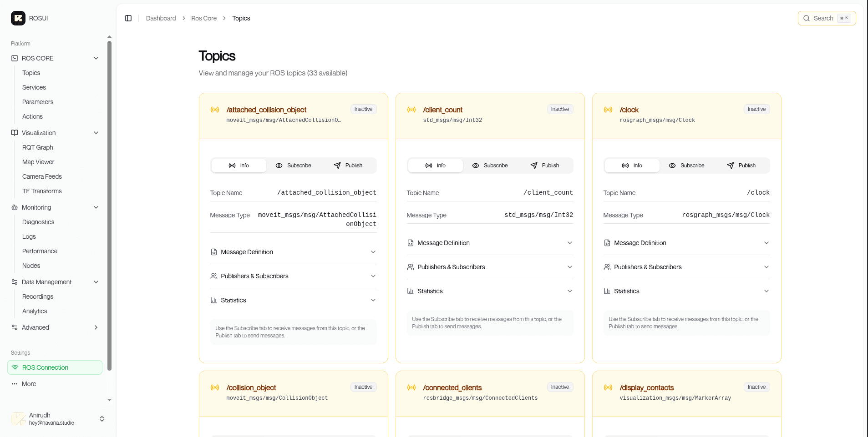Toggle the sidebar panel icon
Image resolution: width=868 pixels, height=437 pixels.
128,18
